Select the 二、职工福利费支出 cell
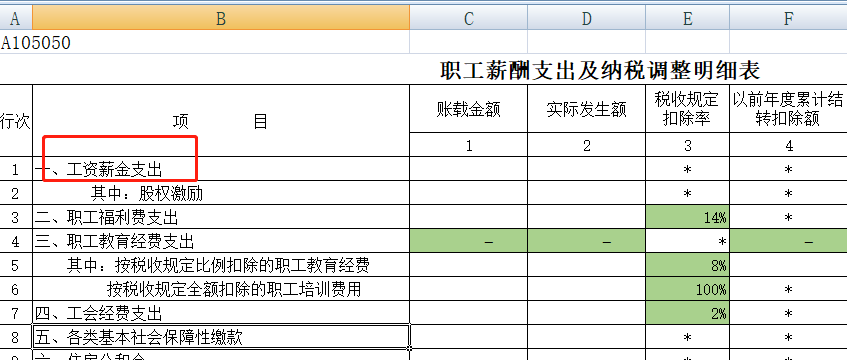 [221, 217]
